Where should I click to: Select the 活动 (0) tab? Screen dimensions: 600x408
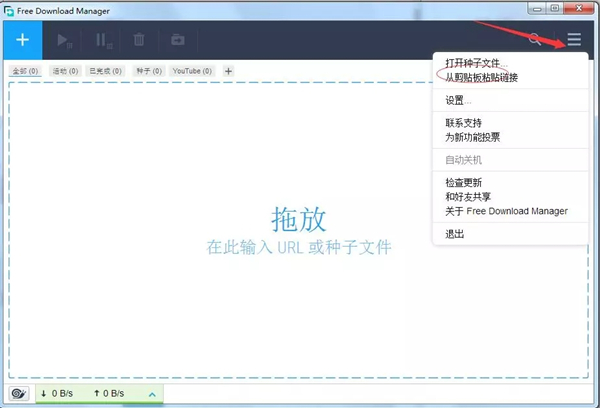tap(65, 71)
